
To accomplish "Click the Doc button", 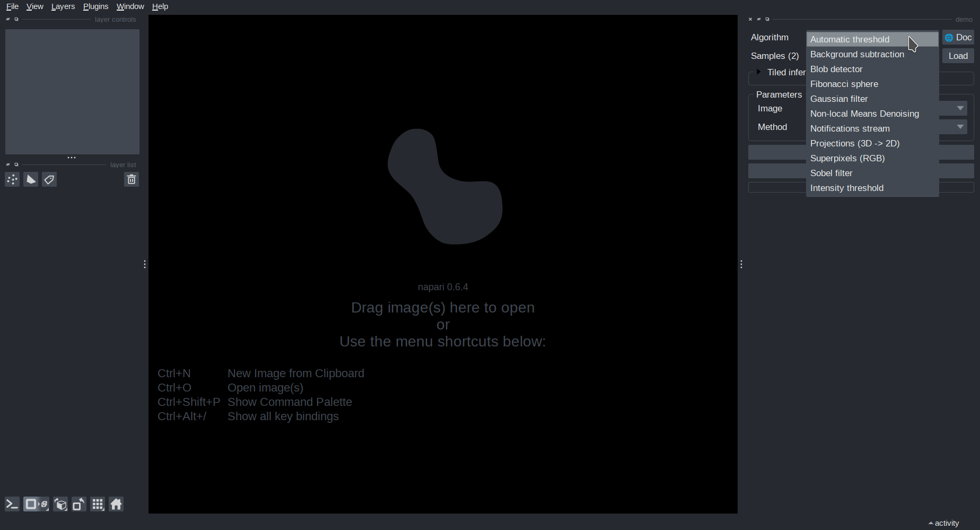I will [x=958, y=38].
